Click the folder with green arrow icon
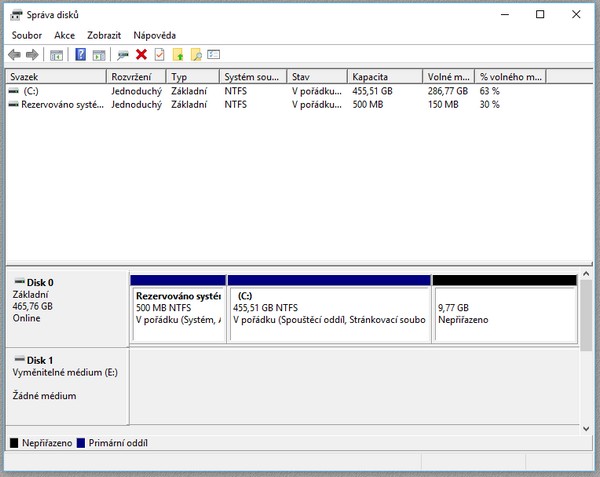 pyautogui.click(x=178, y=55)
